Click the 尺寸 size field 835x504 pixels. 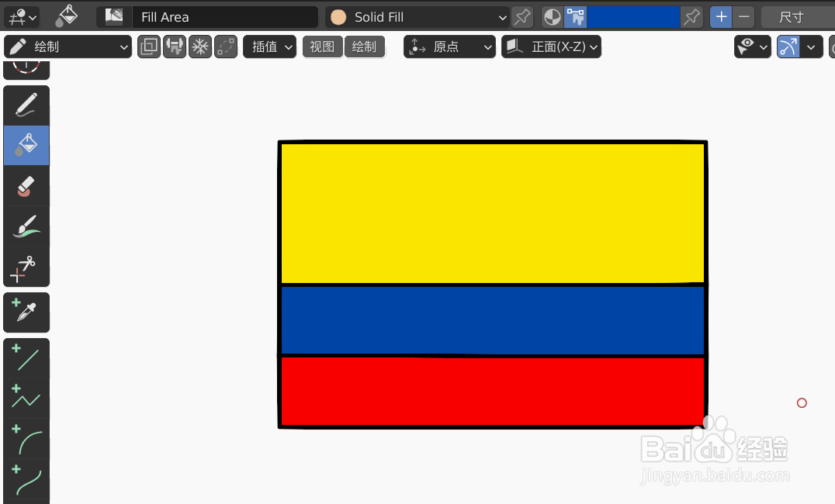pos(798,17)
